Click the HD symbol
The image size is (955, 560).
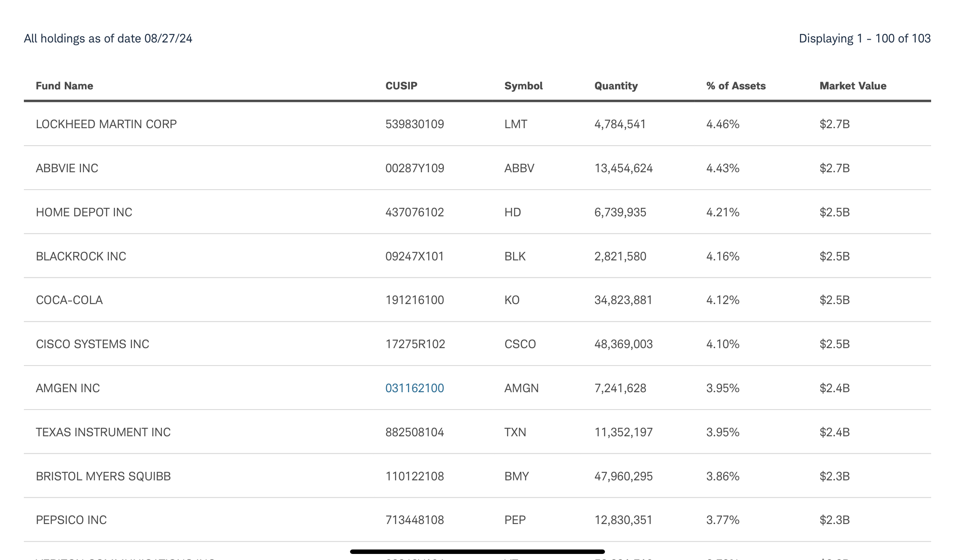pos(512,212)
